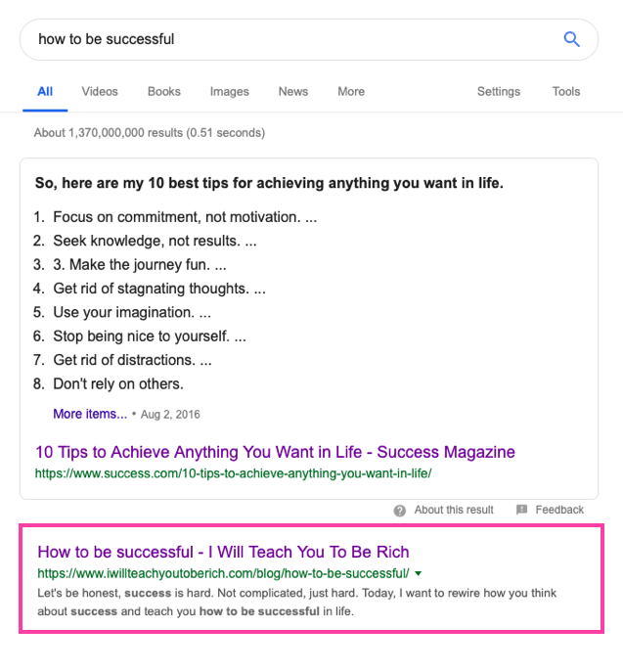Open the Settings menu
This screenshot has height=672, width=623.
[498, 92]
